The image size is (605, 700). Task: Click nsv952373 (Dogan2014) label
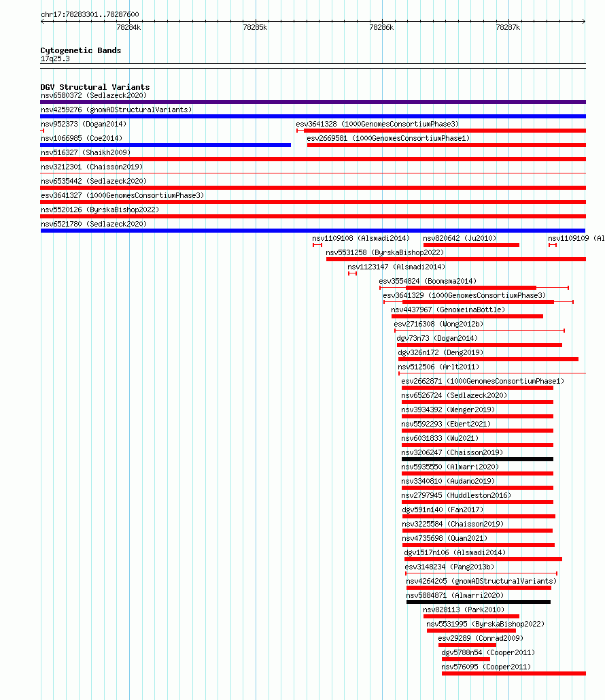[84, 124]
